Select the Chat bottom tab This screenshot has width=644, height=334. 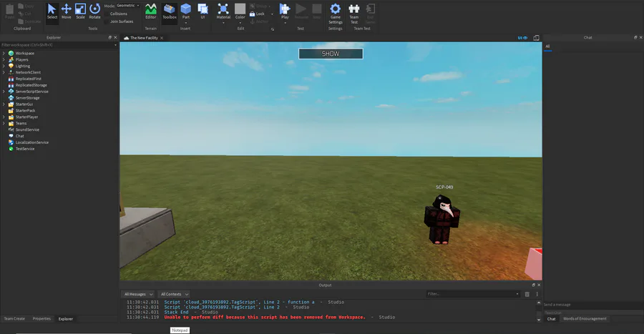coord(551,319)
